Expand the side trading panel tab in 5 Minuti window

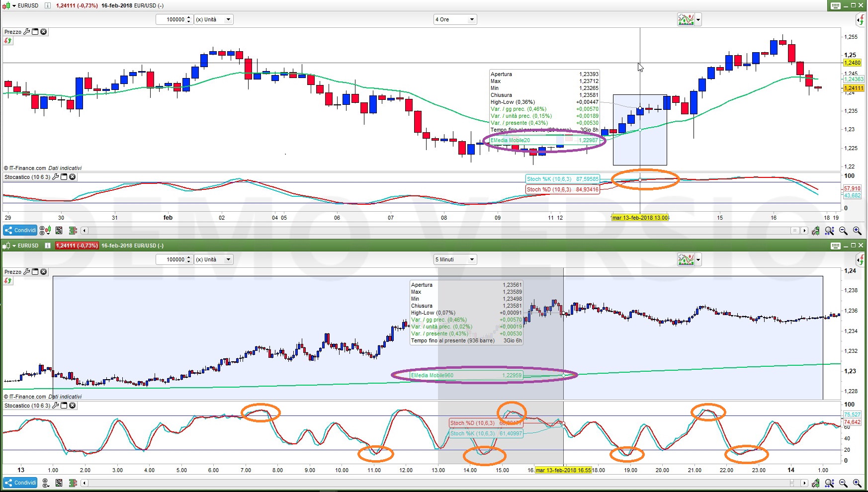(x=861, y=259)
